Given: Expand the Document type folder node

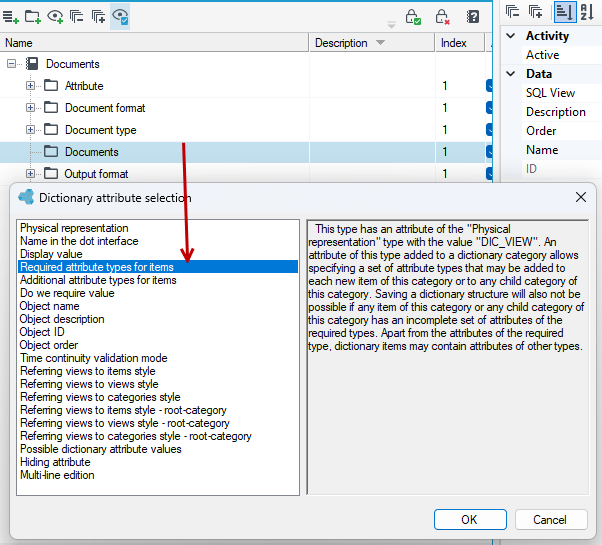Looking at the screenshot, I should pyautogui.click(x=30, y=130).
